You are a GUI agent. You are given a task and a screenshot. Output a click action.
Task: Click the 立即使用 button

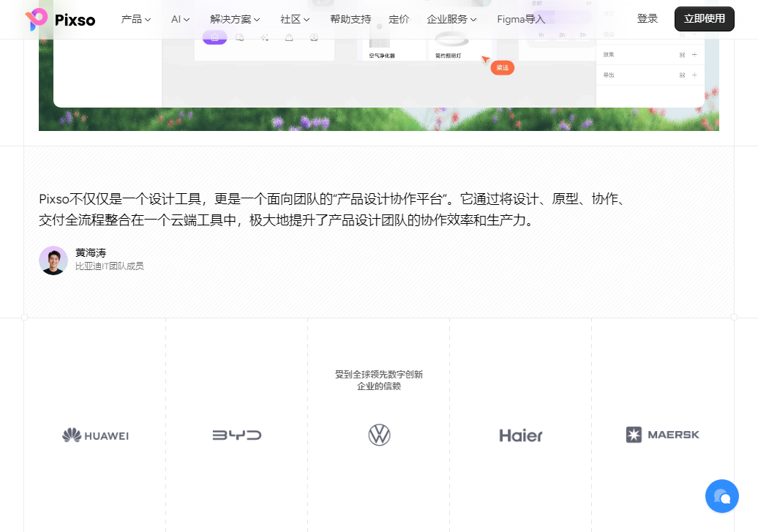pyautogui.click(x=705, y=19)
